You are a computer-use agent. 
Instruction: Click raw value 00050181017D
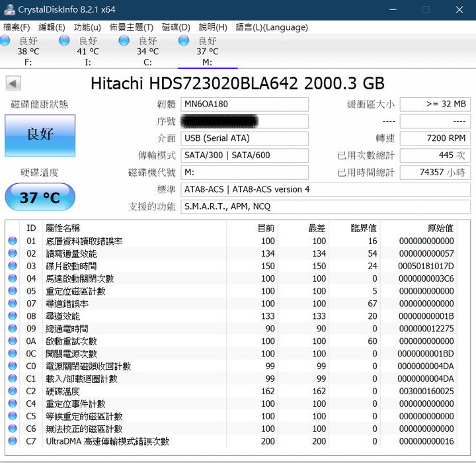tap(426, 266)
